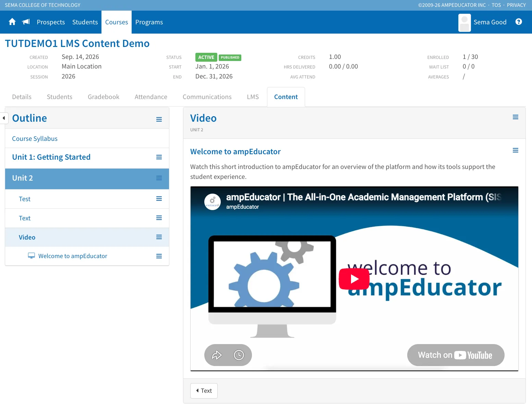Share the embedded video
Image resolution: width=532 pixels, height=414 pixels.
217,355
